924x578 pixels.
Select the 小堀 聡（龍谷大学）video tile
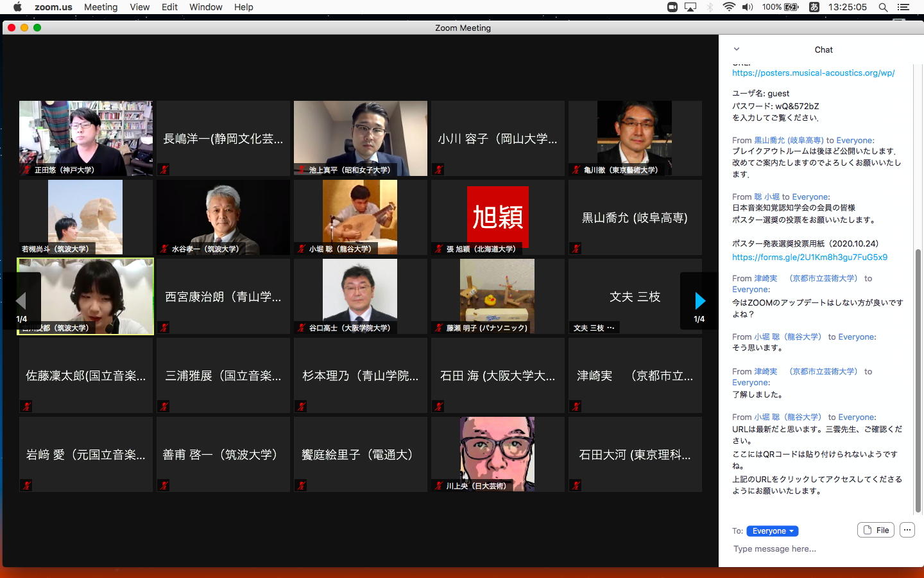point(361,217)
